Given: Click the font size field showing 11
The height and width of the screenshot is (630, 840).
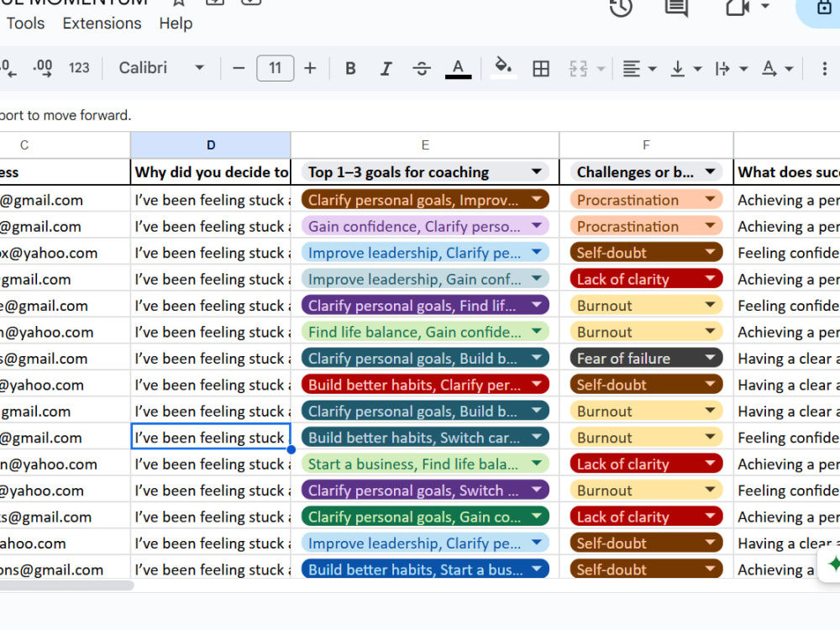Looking at the screenshot, I should tap(276, 68).
